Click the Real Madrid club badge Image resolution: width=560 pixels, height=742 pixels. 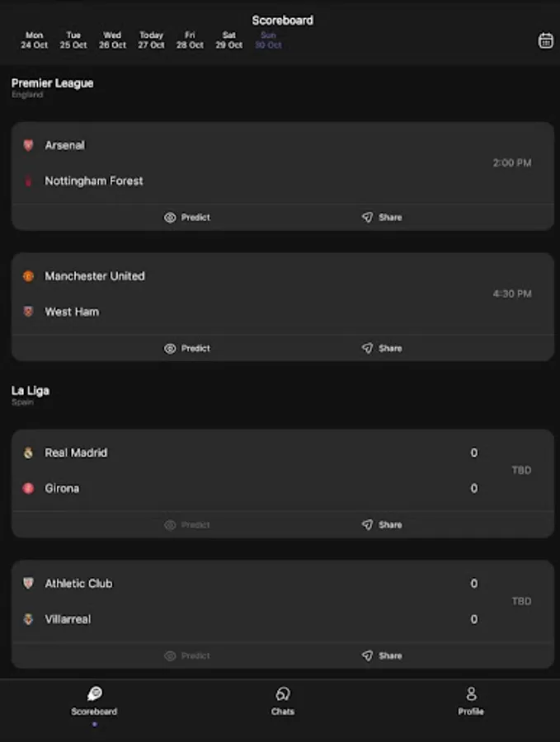28,453
